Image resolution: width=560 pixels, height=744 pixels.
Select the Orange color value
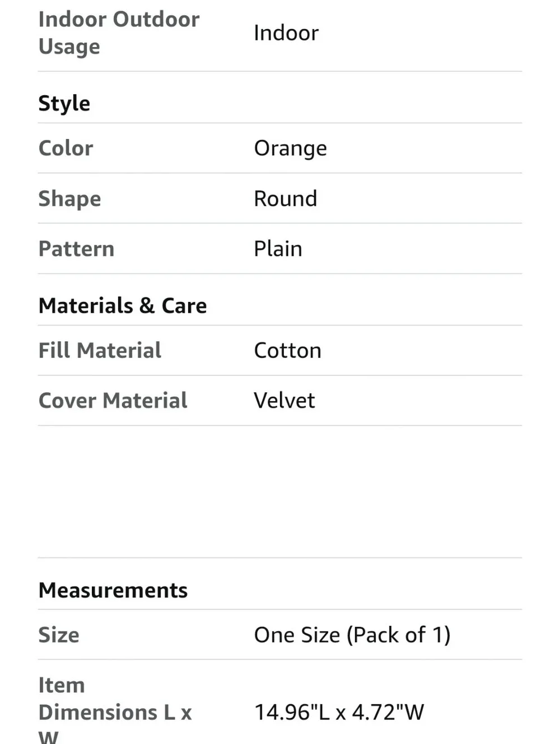[291, 149]
